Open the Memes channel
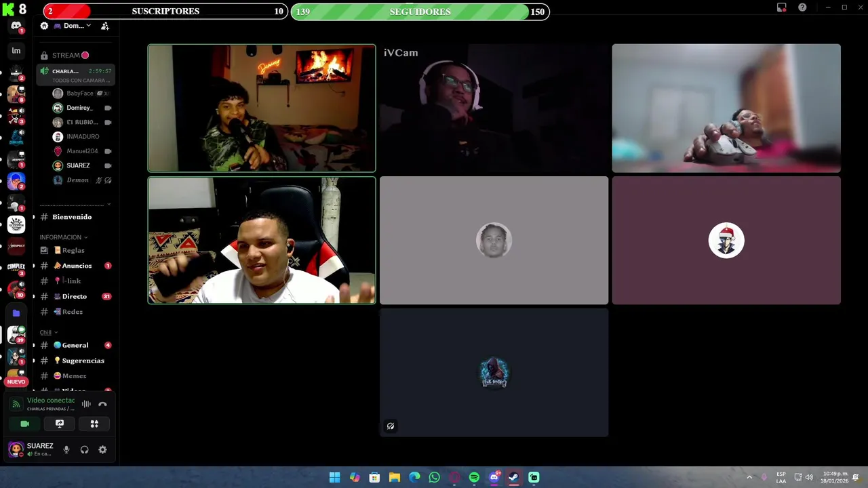 tap(75, 375)
